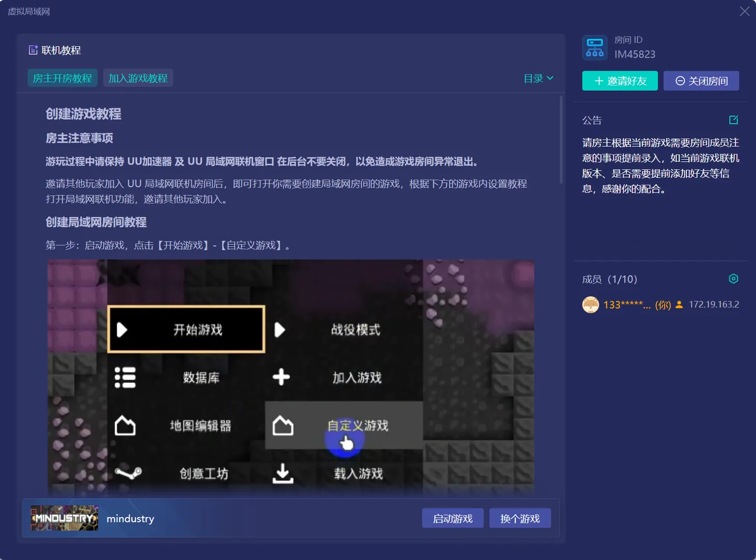This screenshot has height=560, width=756.
Task: Open member settings hexagon icon
Action: [x=734, y=279]
